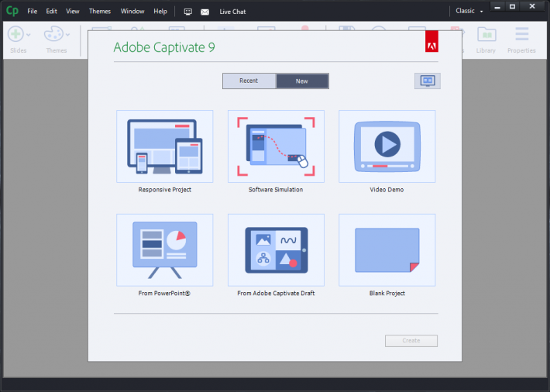Expand the Themes toolbar dropdown arrow

pyautogui.click(x=67, y=35)
